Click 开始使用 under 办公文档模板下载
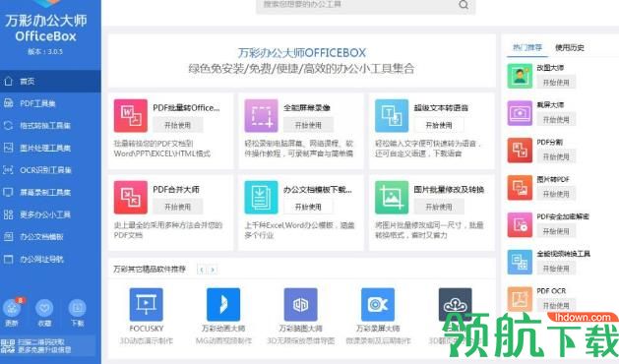Viewport: 619px width, 364px height. (308, 207)
